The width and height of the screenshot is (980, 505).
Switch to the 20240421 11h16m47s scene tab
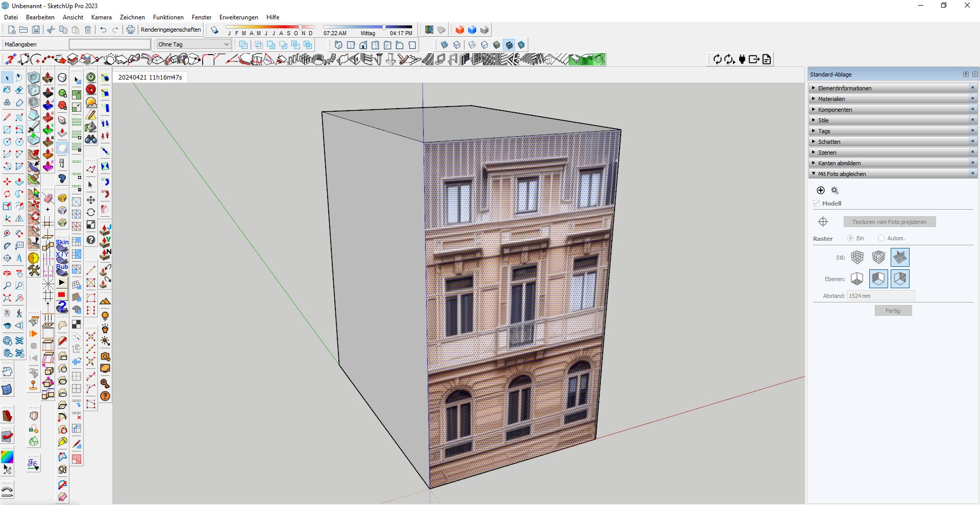pyautogui.click(x=150, y=78)
